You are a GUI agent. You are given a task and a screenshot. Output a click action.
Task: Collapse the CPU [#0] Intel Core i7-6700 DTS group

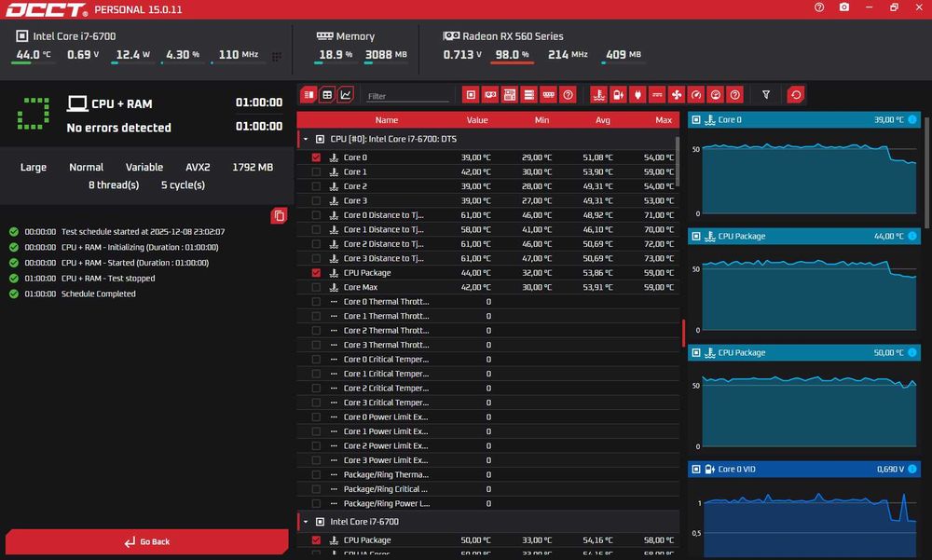pyautogui.click(x=306, y=139)
